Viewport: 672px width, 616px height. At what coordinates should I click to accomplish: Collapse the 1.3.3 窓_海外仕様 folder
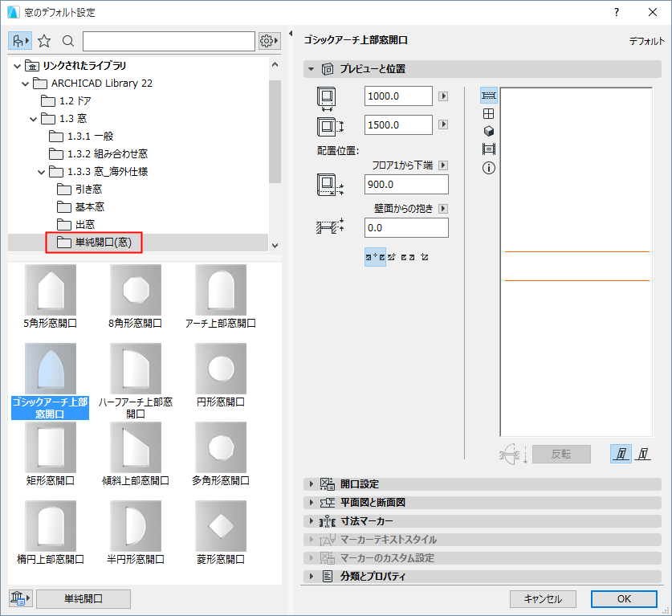(x=42, y=173)
